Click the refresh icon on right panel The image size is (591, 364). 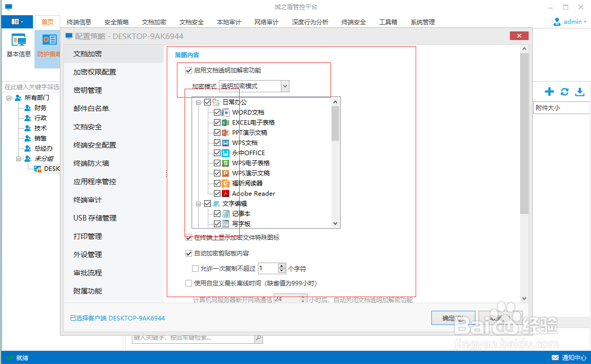(564, 92)
